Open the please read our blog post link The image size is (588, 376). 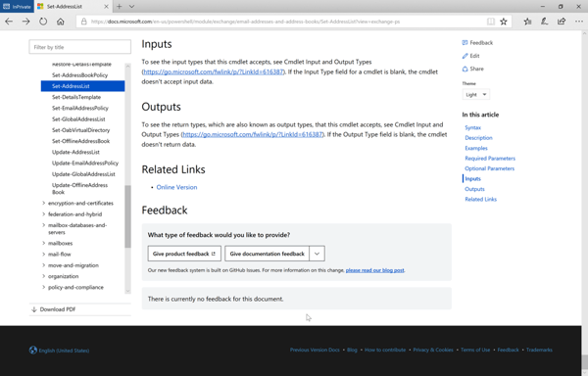(x=375, y=270)
